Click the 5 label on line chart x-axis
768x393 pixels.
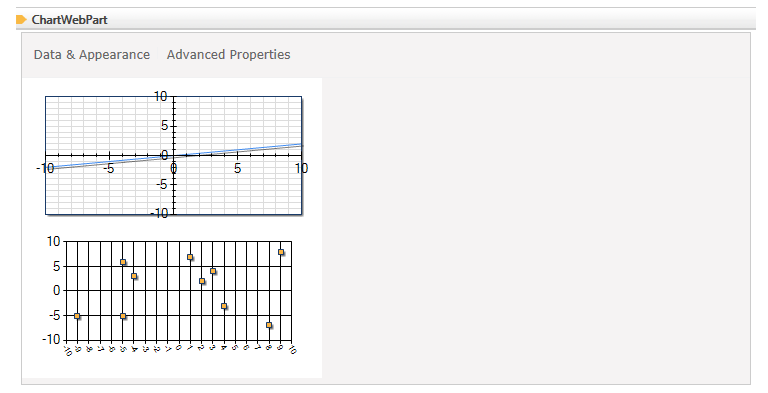coord(238,169)
